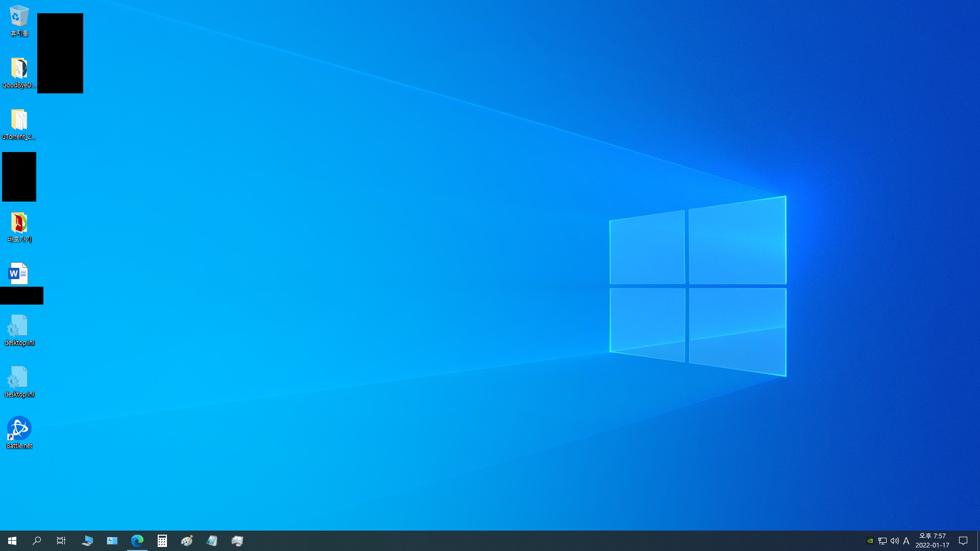
Task: Select the Word document icon on desktop
Action: pyautogui.click(x=19, y=274)
